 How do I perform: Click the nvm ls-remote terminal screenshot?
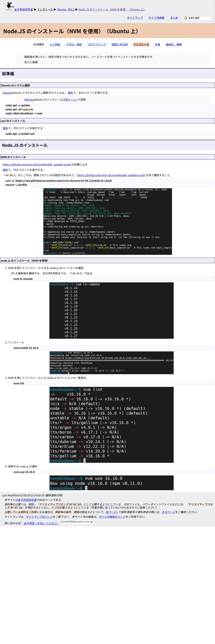pos(111,310)
